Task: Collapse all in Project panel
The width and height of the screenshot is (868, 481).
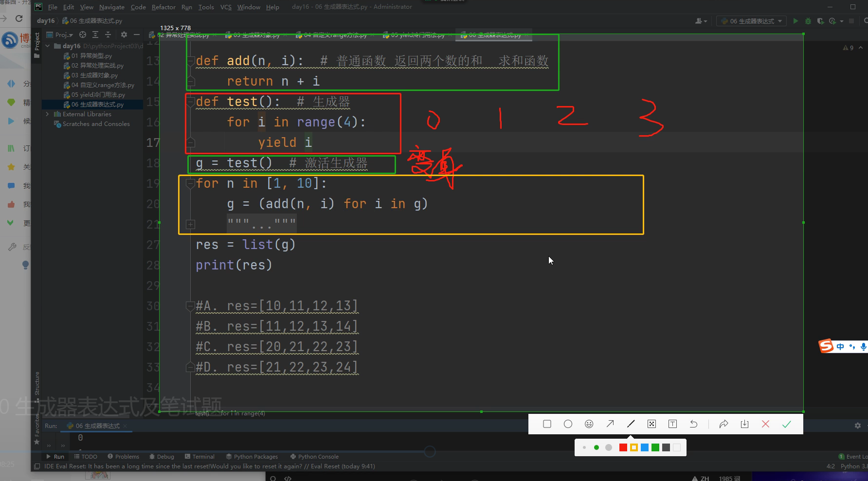Action: (108, 35)
